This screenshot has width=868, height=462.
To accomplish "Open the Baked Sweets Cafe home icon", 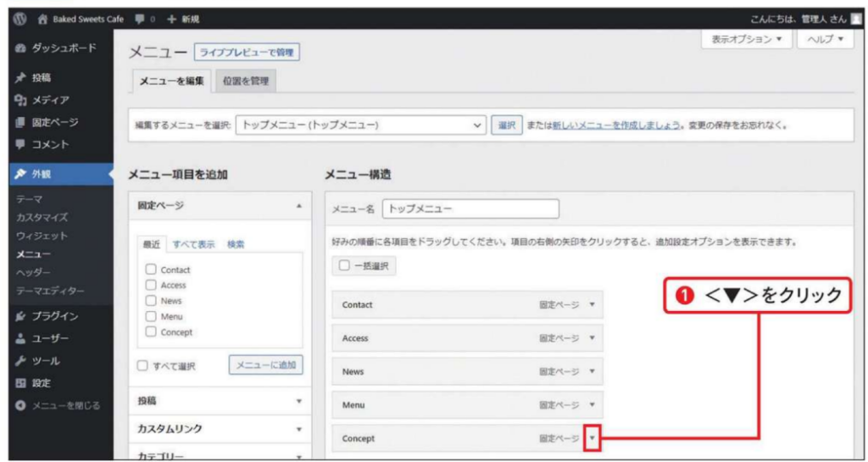I will point(41,19).
